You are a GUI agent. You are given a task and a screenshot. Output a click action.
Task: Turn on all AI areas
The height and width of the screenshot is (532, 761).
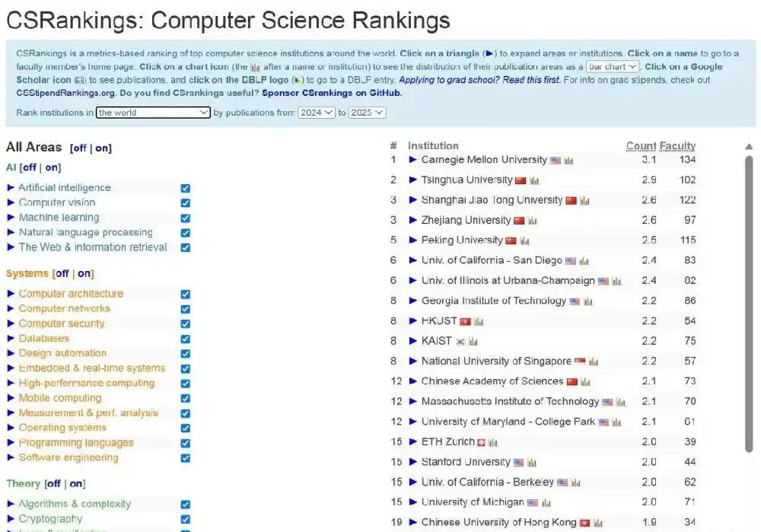tap(52, 167)
